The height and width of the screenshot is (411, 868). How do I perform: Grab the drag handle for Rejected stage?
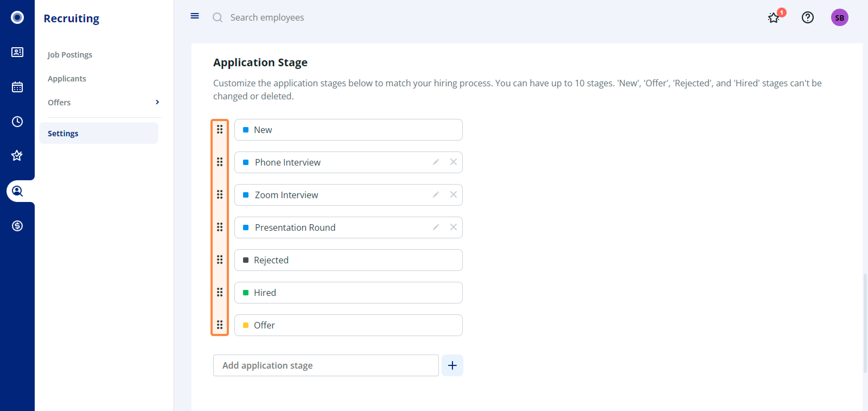point(220,260)
